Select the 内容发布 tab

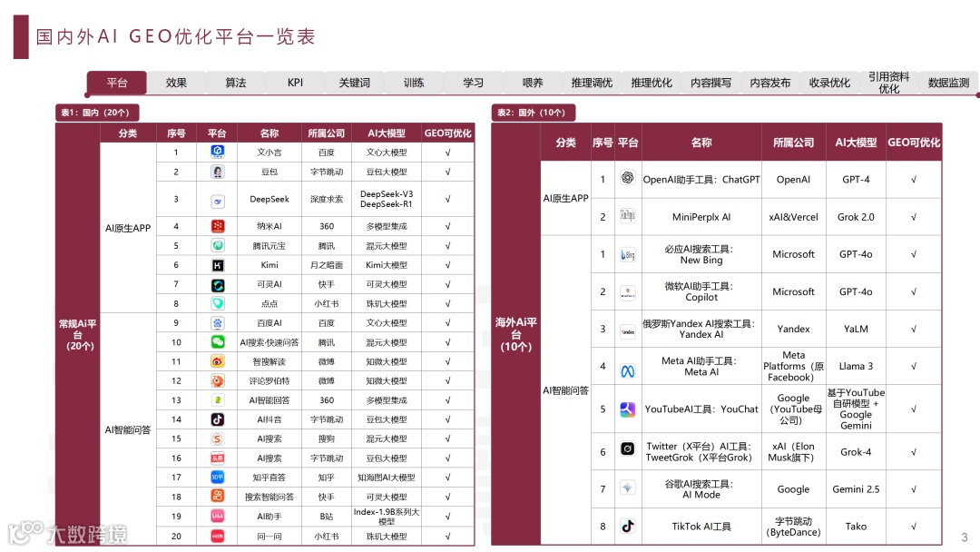[x=770, y=83]
